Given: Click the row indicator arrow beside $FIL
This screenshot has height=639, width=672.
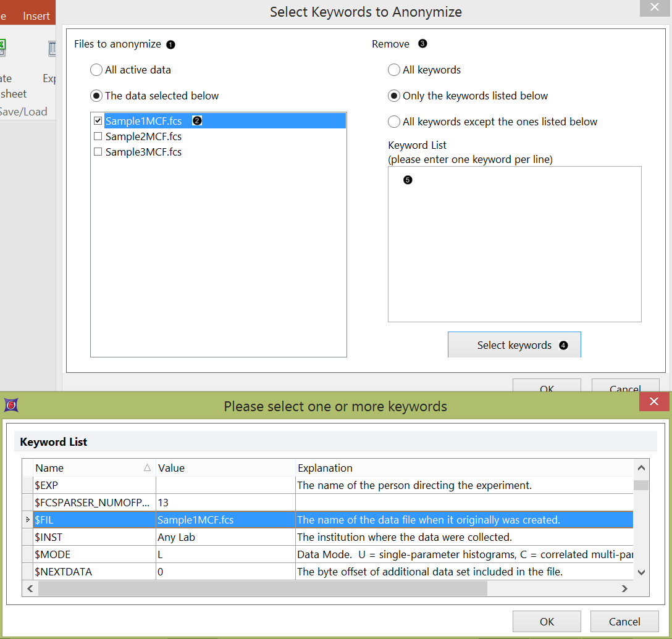Looking at the screenshot, I should pos(28,520).
